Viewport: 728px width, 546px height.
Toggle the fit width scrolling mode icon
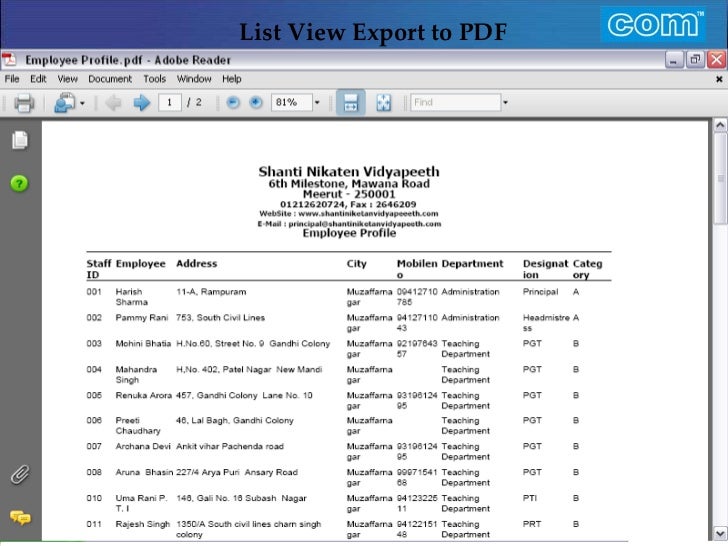coord(351,103)
